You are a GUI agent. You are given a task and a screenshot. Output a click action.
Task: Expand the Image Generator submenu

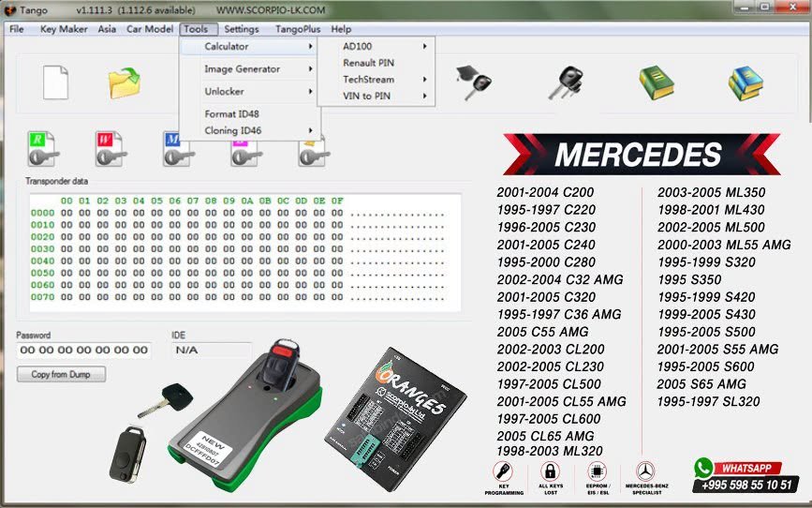250,69
